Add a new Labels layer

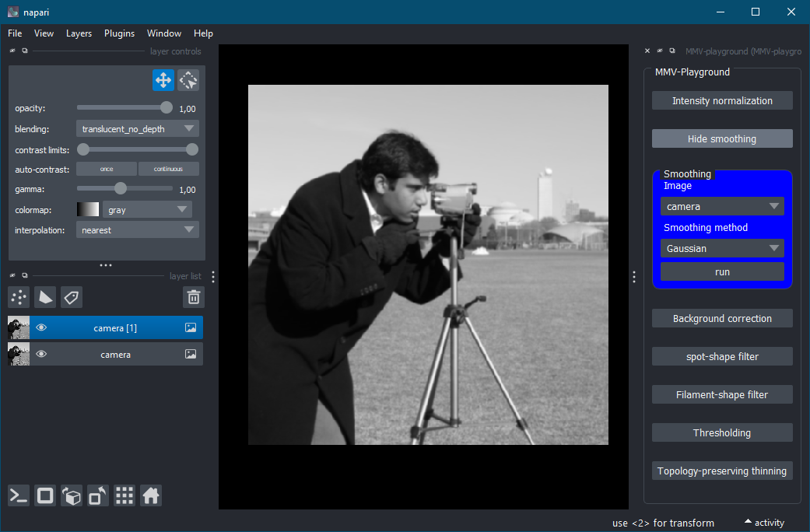[70, 297]
